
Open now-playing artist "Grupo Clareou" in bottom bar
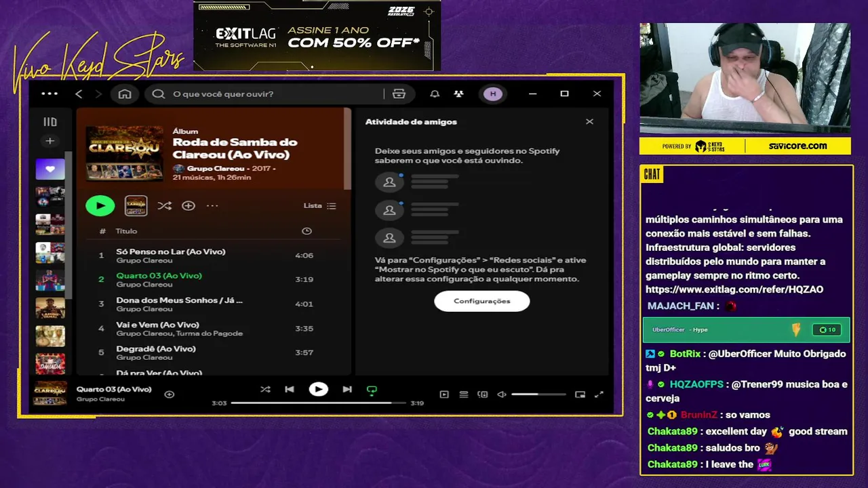coord(100,399)
